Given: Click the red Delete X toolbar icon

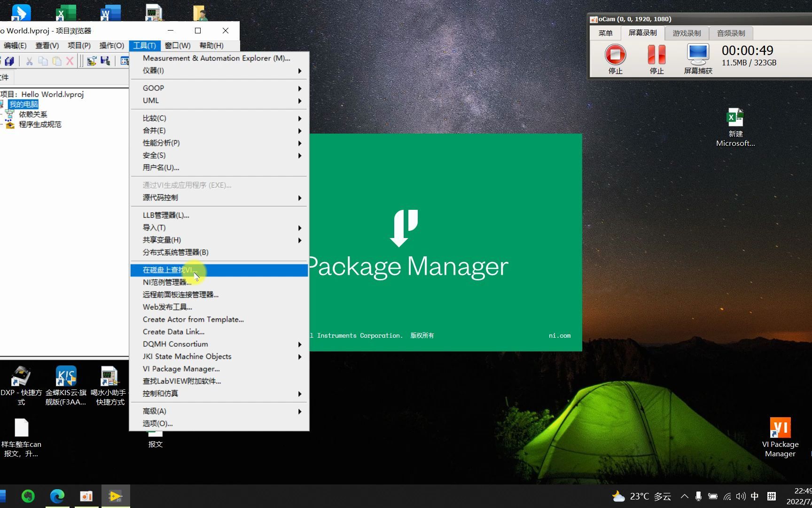Looking at the screenshot, I should pos(70,61).
